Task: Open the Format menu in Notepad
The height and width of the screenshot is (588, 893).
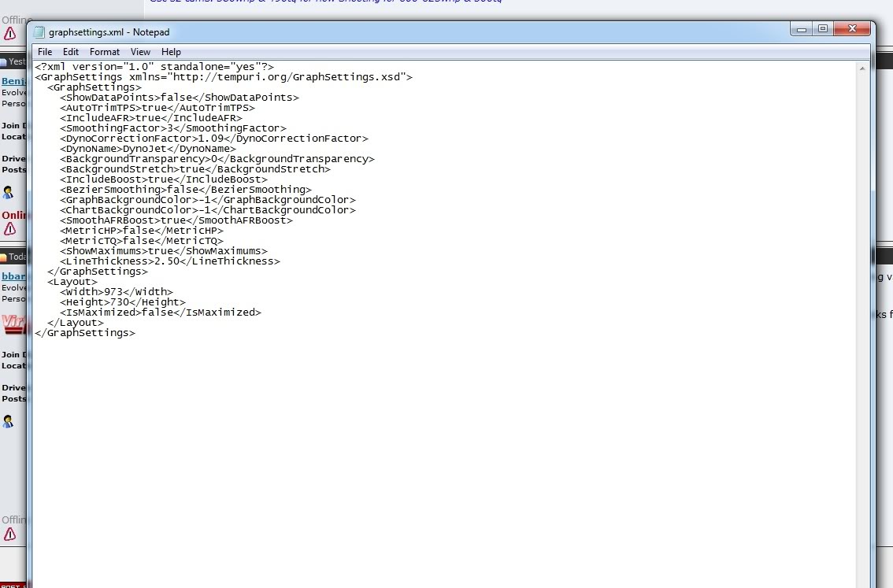Action: [x=104, y=52]
